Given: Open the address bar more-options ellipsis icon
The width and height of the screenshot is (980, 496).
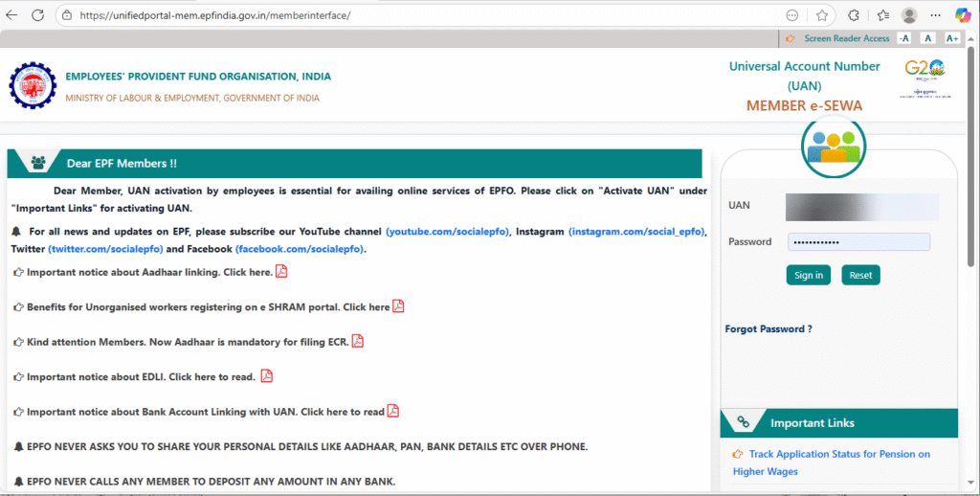Looking at the screenshot, I should click(791, 15).
